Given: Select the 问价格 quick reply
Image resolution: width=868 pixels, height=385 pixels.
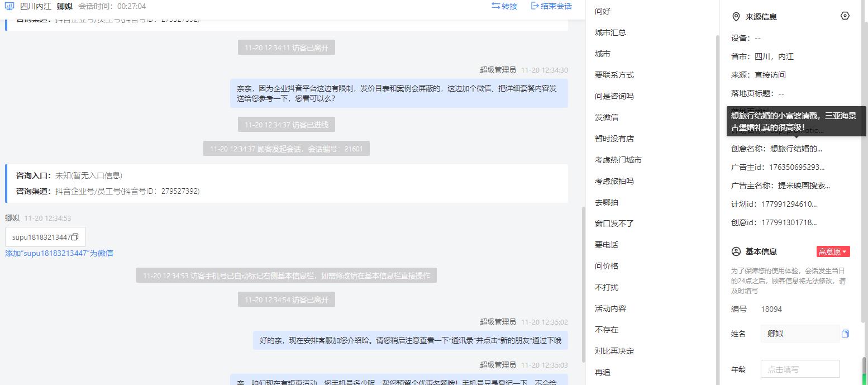Looking at the screenshot, I should point(607,266).
